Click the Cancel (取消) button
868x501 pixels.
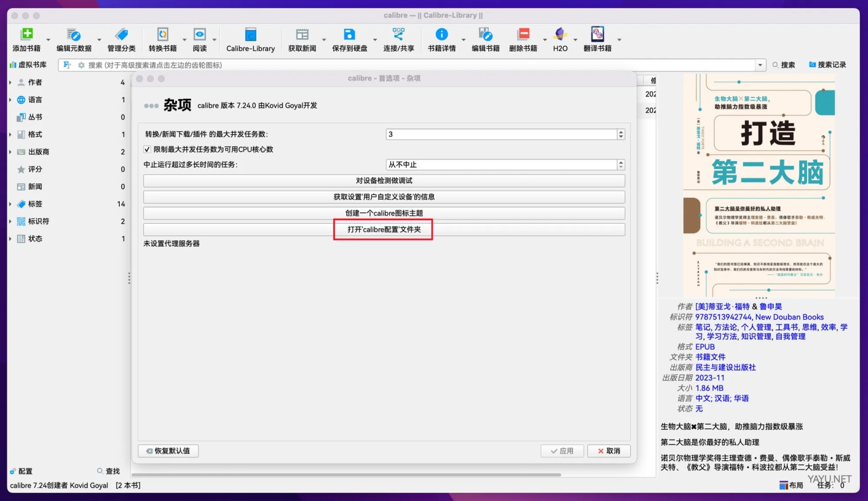coord(609,451)
